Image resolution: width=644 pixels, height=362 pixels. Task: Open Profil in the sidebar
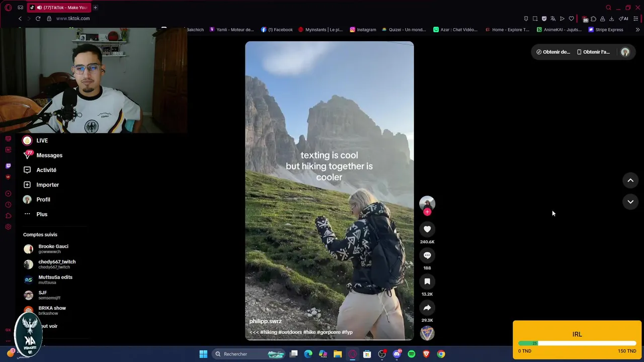pos(37,200)
